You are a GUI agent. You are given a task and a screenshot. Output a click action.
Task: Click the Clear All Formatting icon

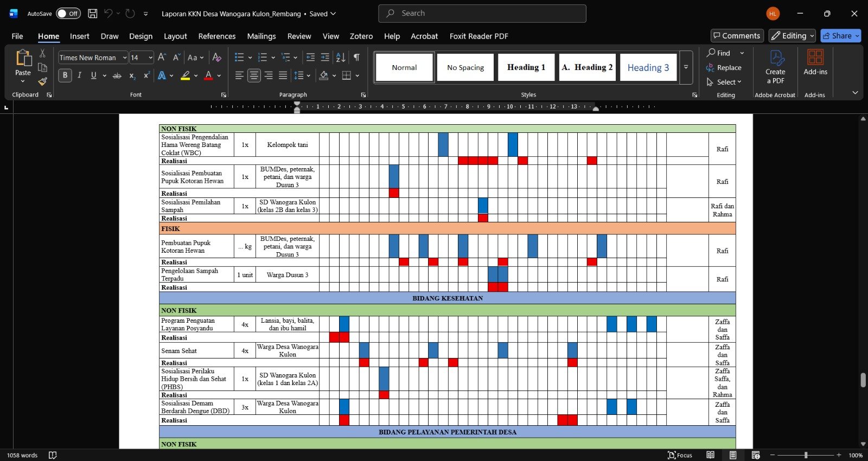point(217,57)
